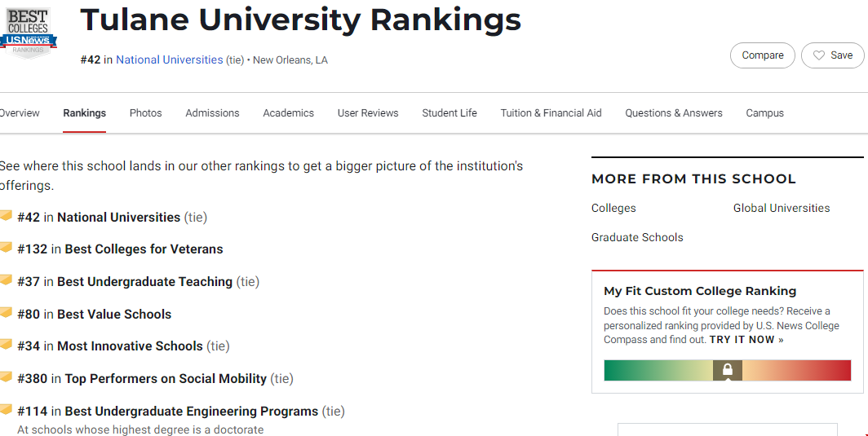This screenshot has width=868, height=436.
Task: Click the ribbon icon beside Best Value Schools
Action: [6, 313]
